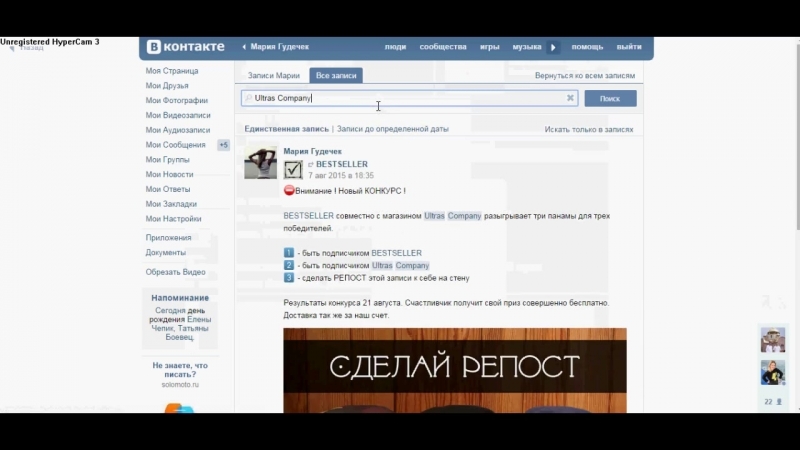
Task: Open Мои Друзья in sidebar
Action: pos(167,86)
